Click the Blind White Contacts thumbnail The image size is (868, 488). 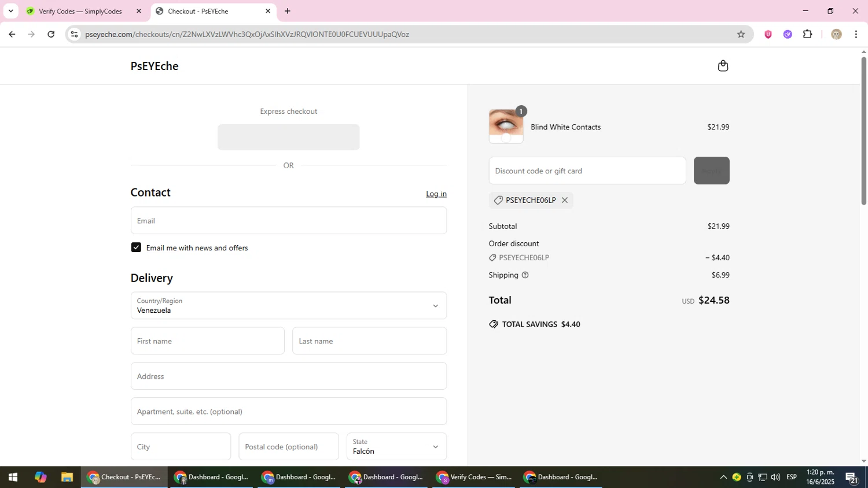(x=506, y=127)
